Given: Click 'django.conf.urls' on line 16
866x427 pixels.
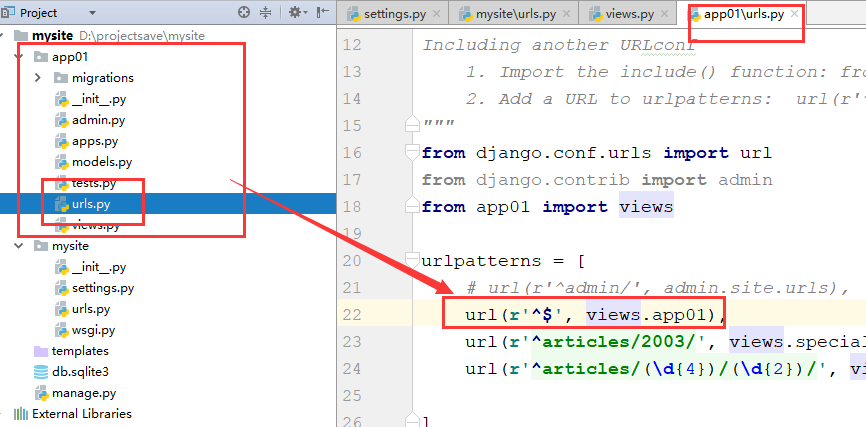Looking at the screenshot, I should pos(563,152).
